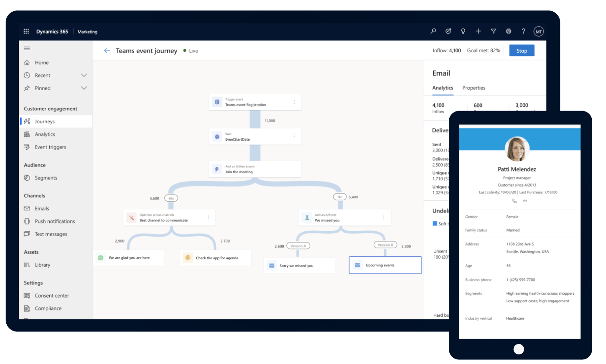Open the task target icon in top bar
Image resolution: width=606 pixels, height=364 pixels.
click(x=448, y=31)
